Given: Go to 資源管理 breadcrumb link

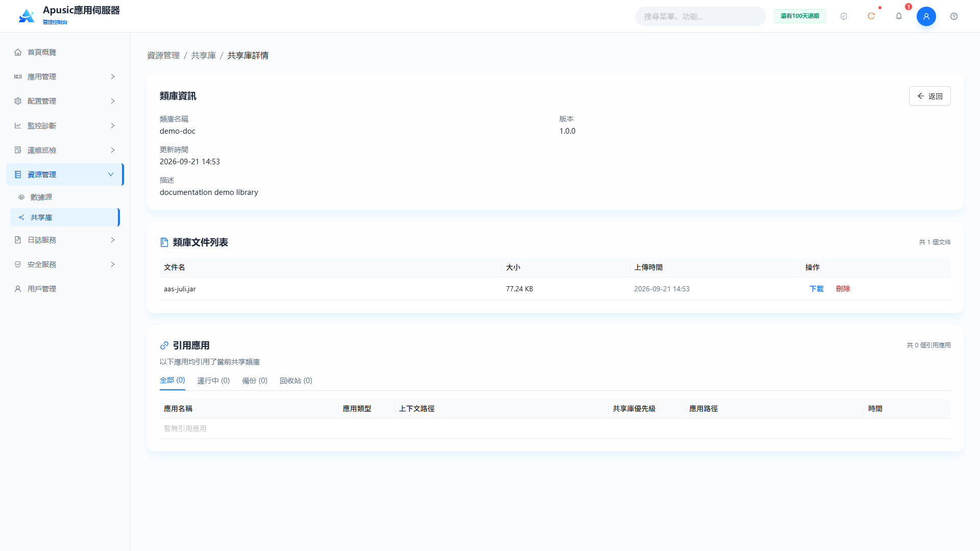Looking at the screenshot, I should (163, 55).
